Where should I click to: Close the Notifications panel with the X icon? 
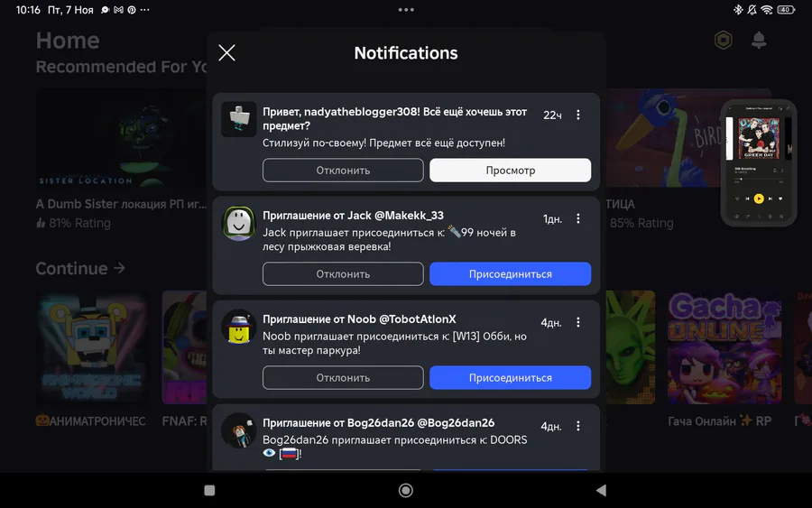tap(226, 52)
